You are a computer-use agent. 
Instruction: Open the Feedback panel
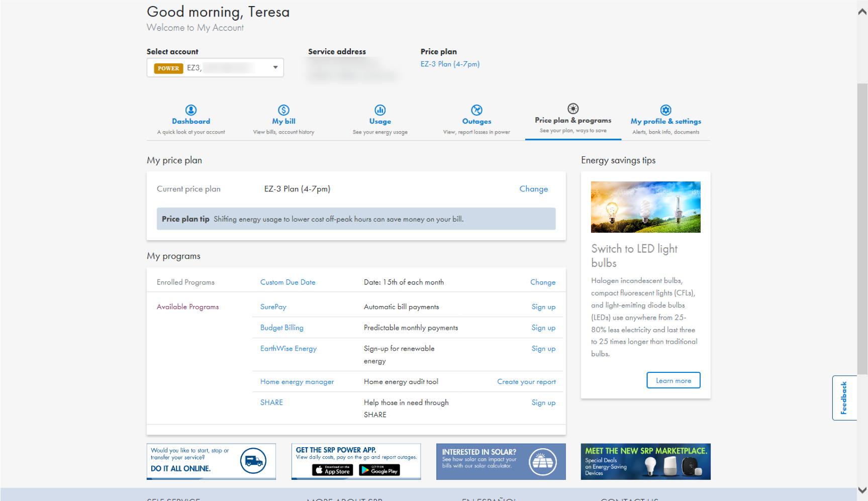pyautogui.click(x=844, y=397)
